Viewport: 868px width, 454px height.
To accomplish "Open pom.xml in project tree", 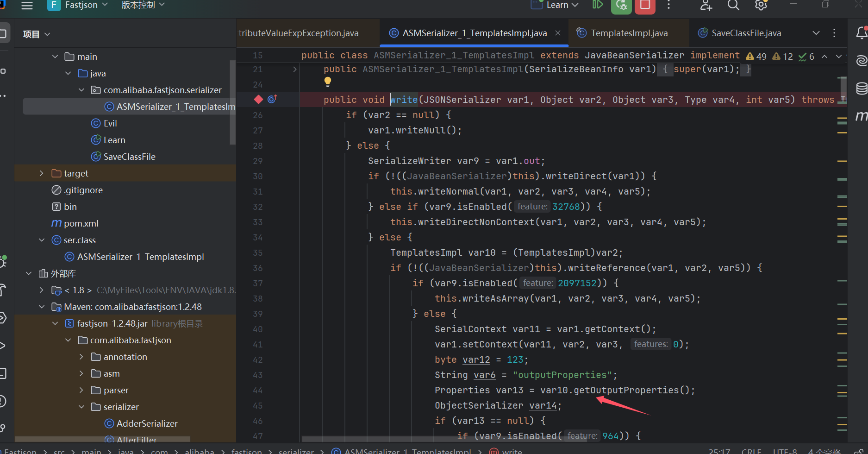I will pyautogui.click(x=81, y=223).
